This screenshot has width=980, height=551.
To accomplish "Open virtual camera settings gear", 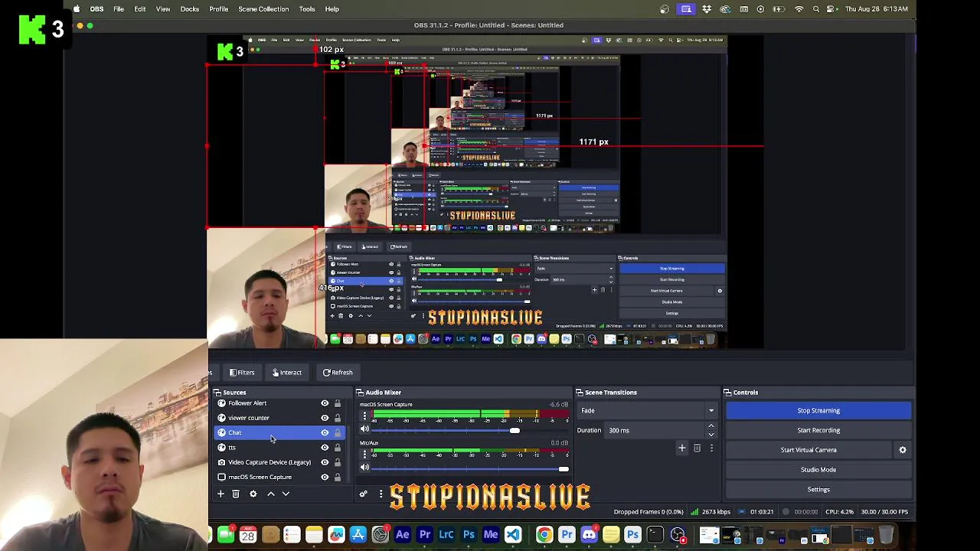I will click(x=903, y=450).
